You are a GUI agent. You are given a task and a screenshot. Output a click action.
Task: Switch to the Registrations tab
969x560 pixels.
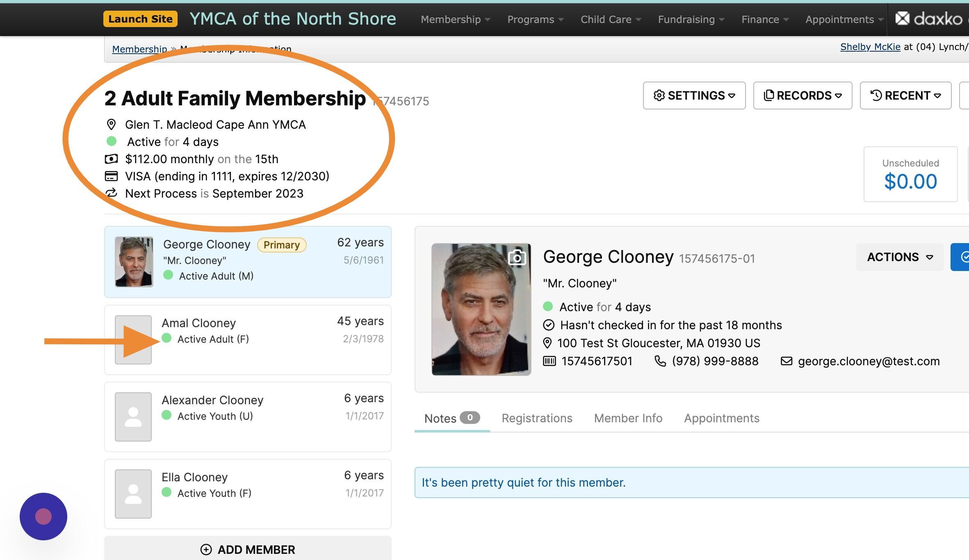[537, 418]
